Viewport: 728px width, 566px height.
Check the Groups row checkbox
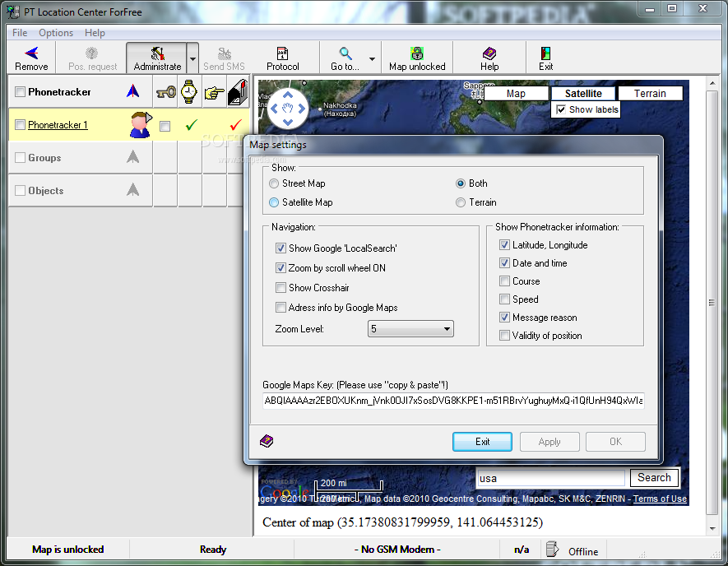click(20, 157)
